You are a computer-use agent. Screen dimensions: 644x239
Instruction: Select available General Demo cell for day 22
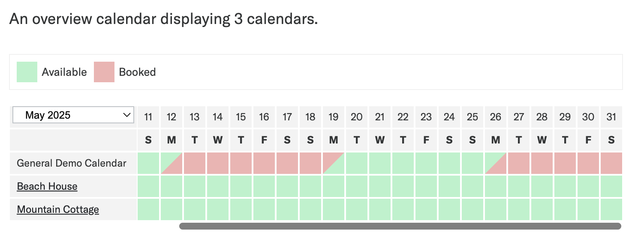[403, 163]
